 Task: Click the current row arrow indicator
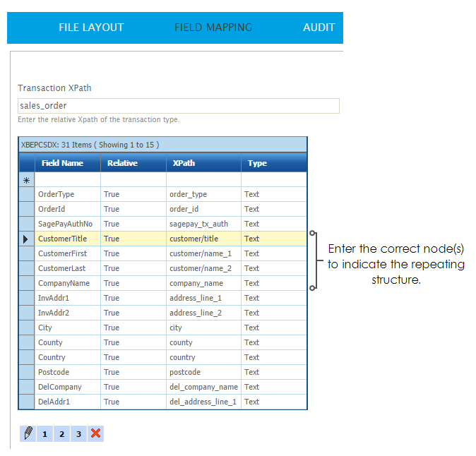click(26, 239)
